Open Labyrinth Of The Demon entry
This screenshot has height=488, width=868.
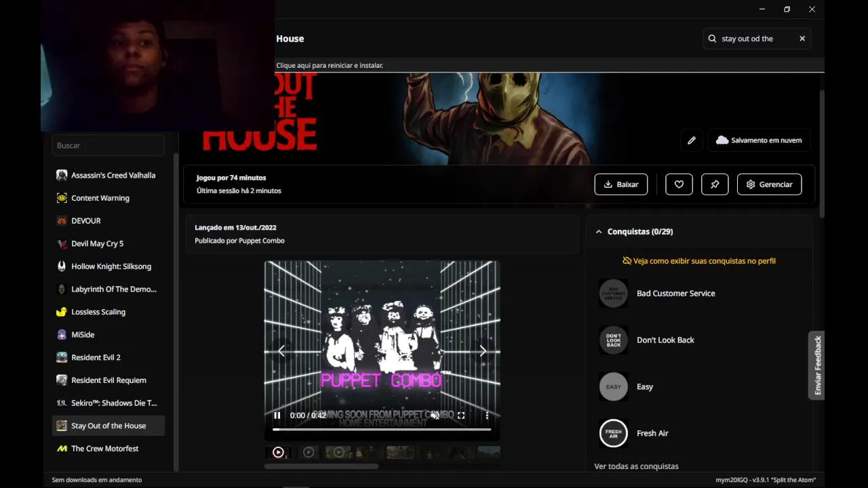pyautogui.click(x=108, y=289)
